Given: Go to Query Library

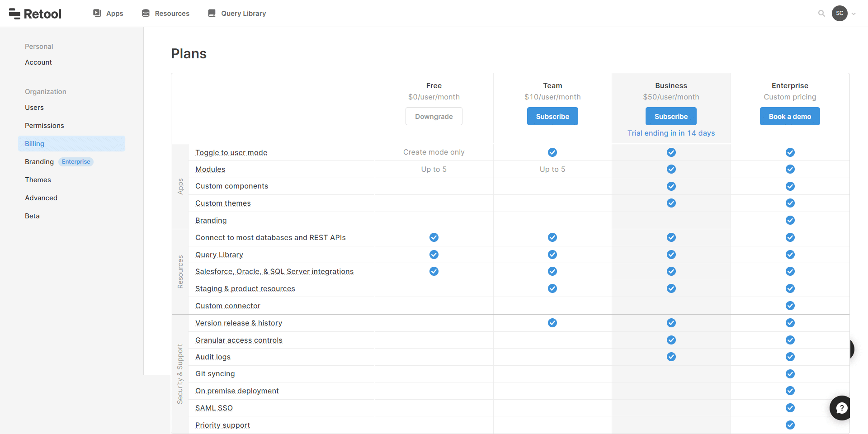Looking at the screenshot, I should [243, 13].
